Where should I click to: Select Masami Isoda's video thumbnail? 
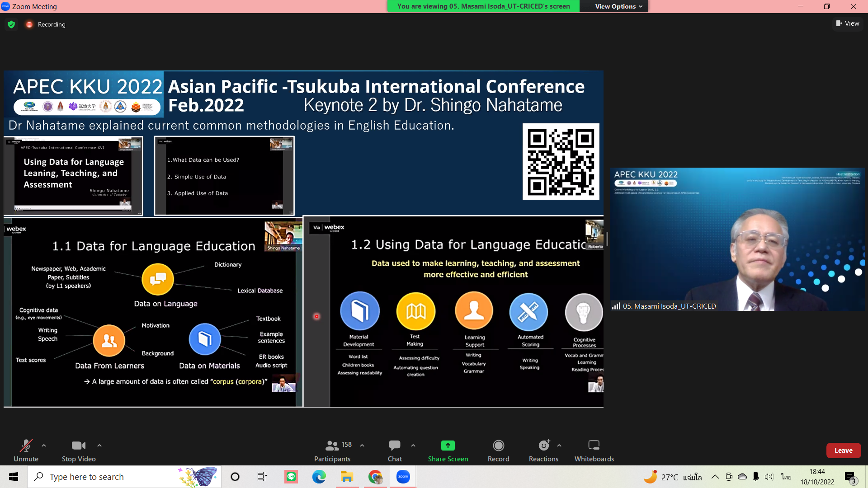(x=737, y=239)
